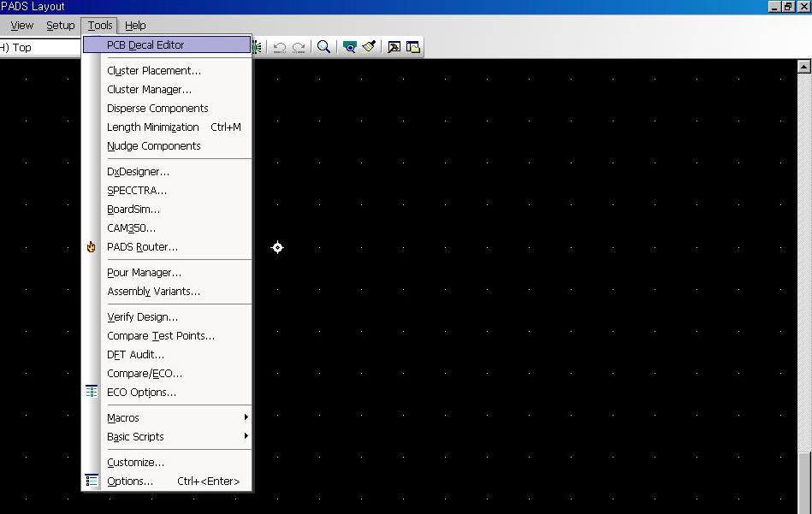Select the Zoom magnifying glass tool
Screen dimensions: 812x514
(323, 47)
